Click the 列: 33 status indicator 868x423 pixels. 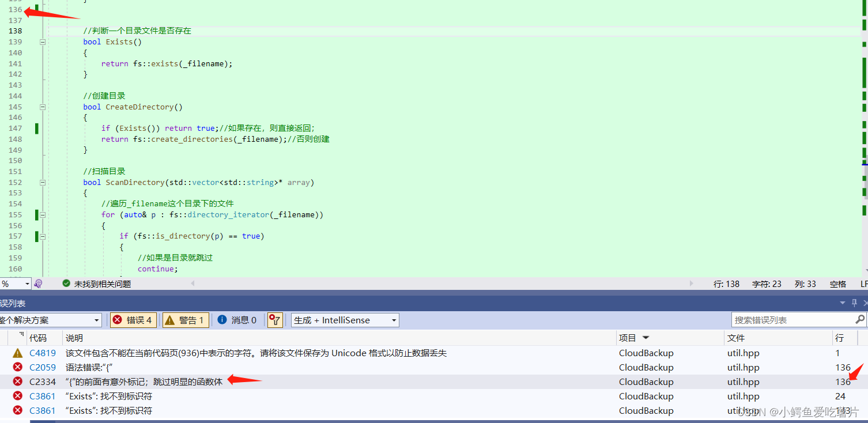[805, 284]
